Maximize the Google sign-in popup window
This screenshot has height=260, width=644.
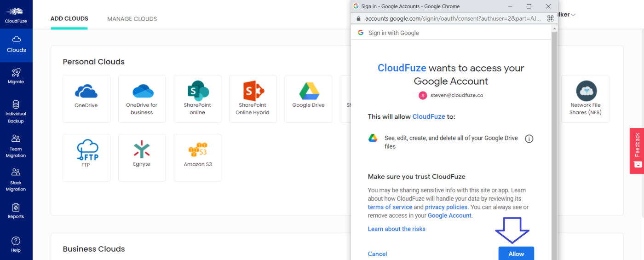coord(529,6)
